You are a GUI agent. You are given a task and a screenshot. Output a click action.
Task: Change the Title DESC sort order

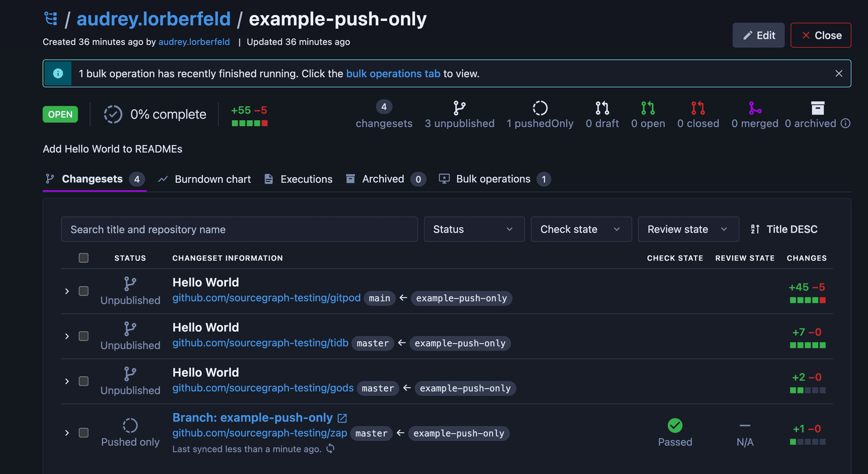(x=784, y=229)
